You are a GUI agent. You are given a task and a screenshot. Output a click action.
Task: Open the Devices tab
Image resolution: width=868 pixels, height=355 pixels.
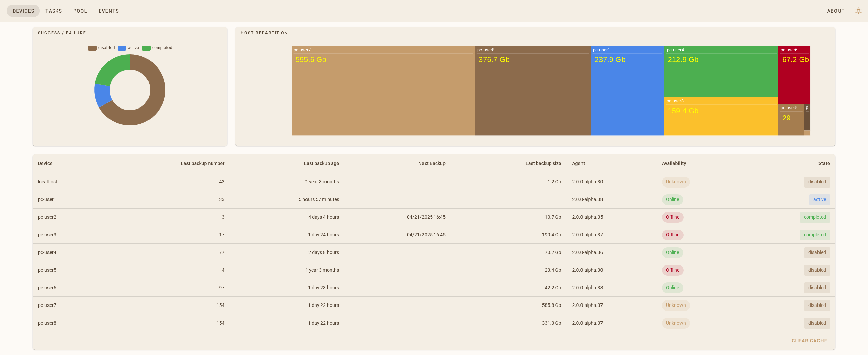pyautogui.click(x=23, y=11)
